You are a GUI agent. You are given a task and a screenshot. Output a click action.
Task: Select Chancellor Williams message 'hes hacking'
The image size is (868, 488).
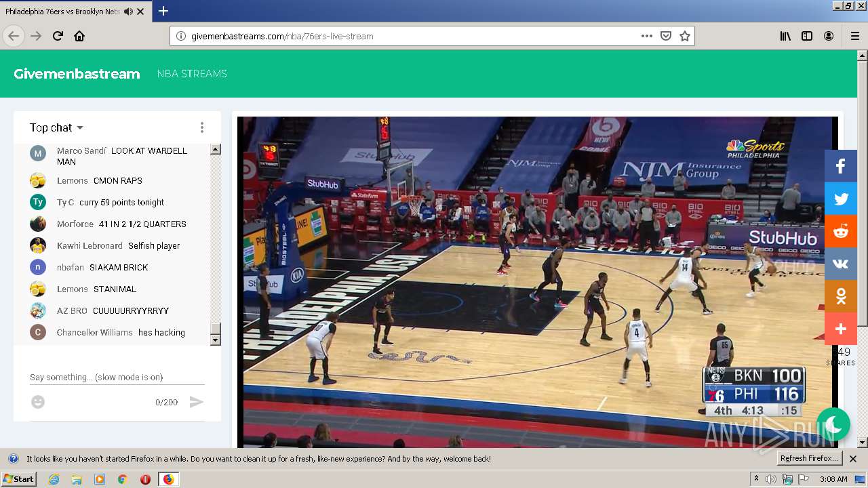point(161,333)
